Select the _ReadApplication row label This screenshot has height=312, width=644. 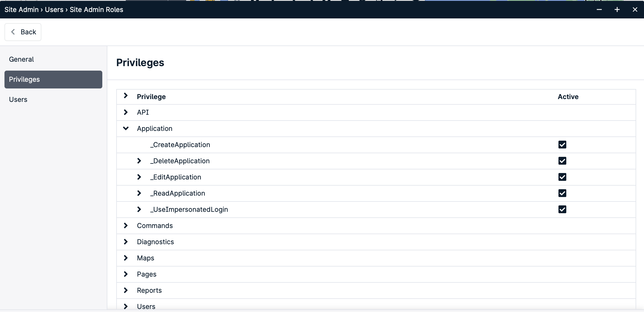[177, 193]
